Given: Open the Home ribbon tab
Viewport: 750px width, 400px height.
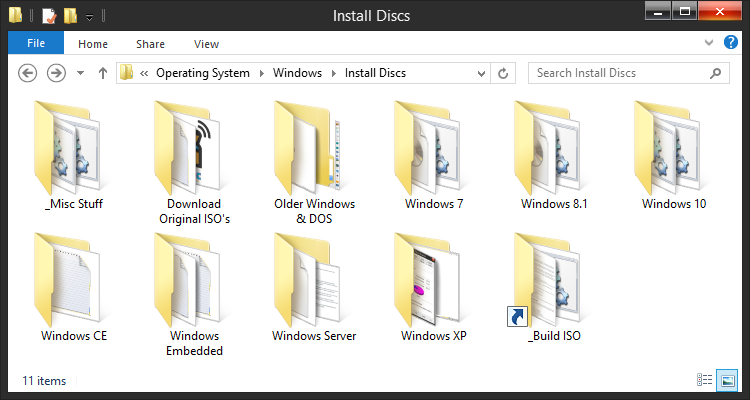Looking at the screenshot, I should (93, 44).
